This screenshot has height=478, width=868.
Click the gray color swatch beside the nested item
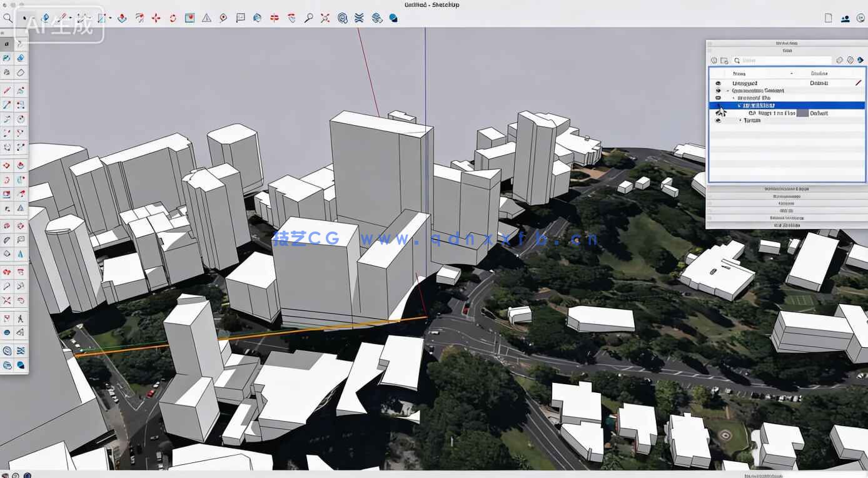tap(802, 113)
